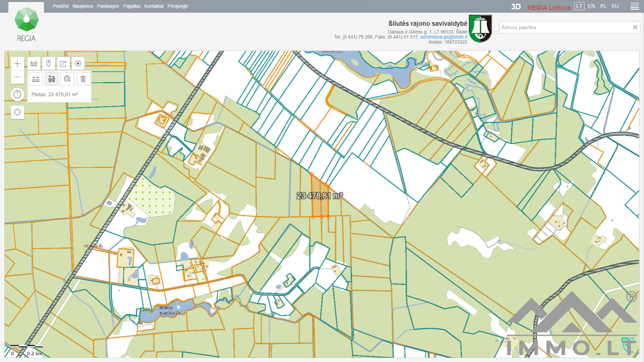The image size is (644, 362).
Task: Click the administracija@silute.lt email link
Action: 443,37
